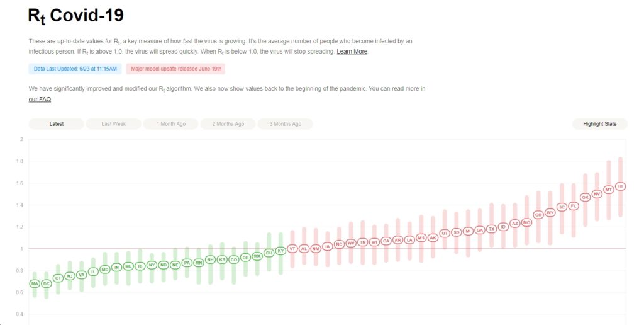Select the NY state marker
Screen dimensions: 644x325
pos(152,265)
